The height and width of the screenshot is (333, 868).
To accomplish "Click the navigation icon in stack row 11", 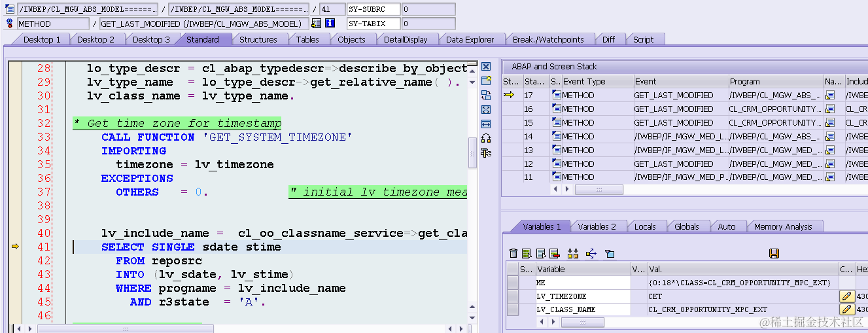I will [830, 177].
